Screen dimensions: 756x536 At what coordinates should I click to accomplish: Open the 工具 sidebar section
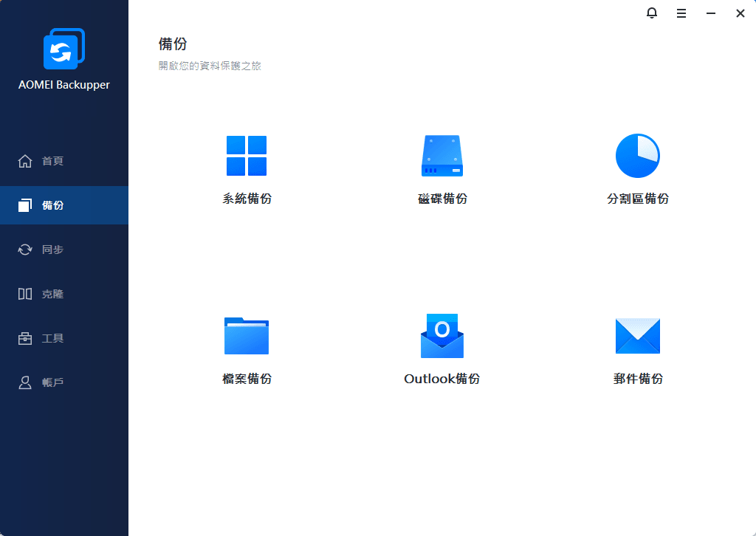64,338
